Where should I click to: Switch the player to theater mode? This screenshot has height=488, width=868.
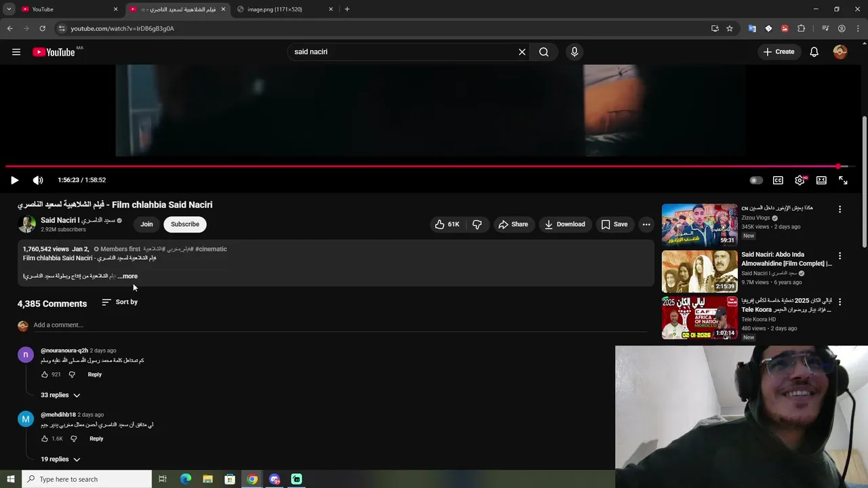[821, 180]
